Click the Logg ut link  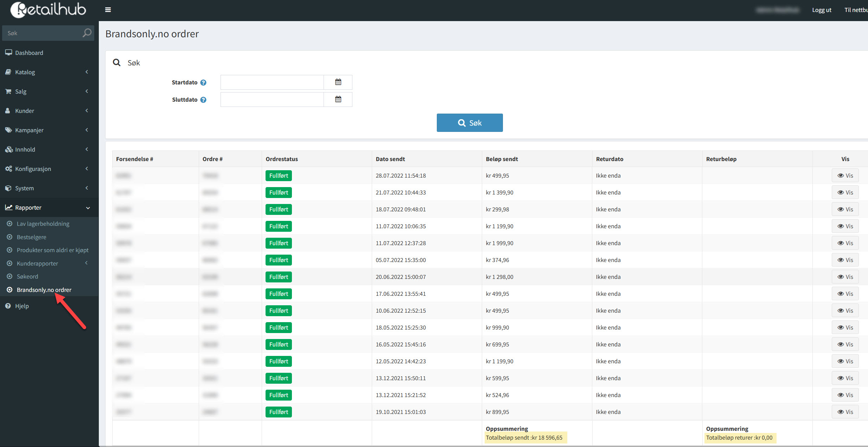coord(822,10)
